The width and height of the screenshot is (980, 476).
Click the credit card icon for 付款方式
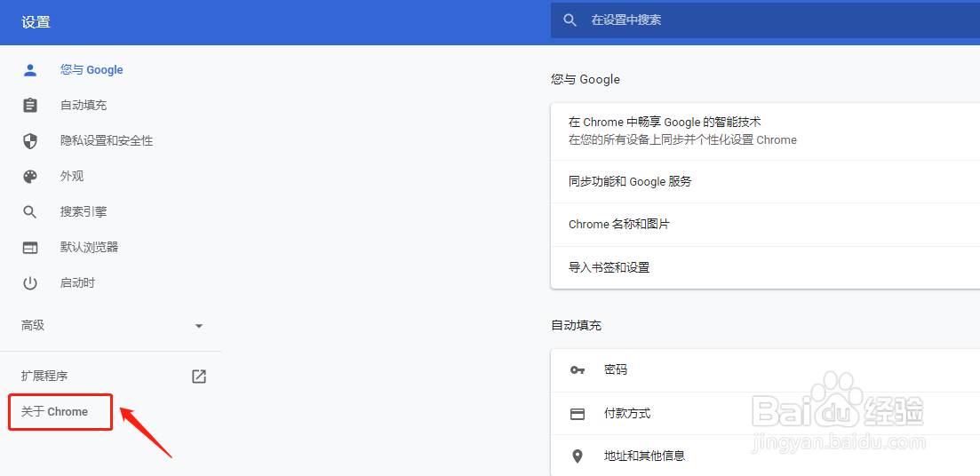[x=578, y=414]
